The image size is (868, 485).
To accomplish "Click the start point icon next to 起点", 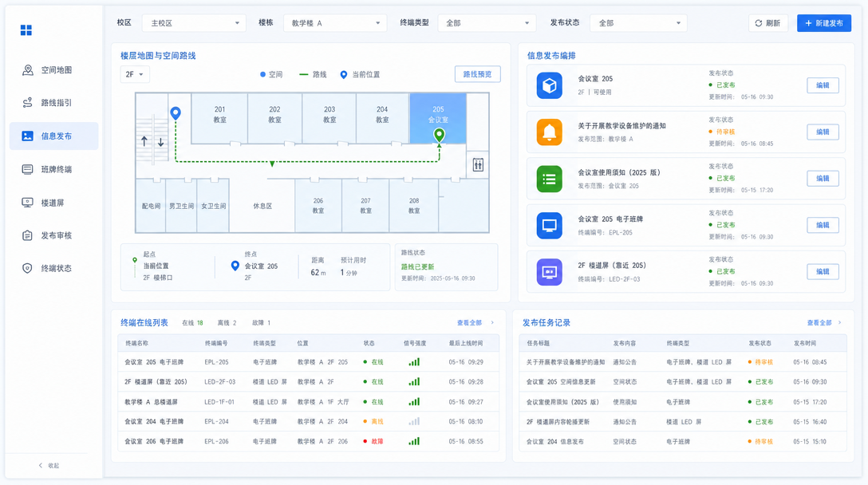I will coord(135,260).
